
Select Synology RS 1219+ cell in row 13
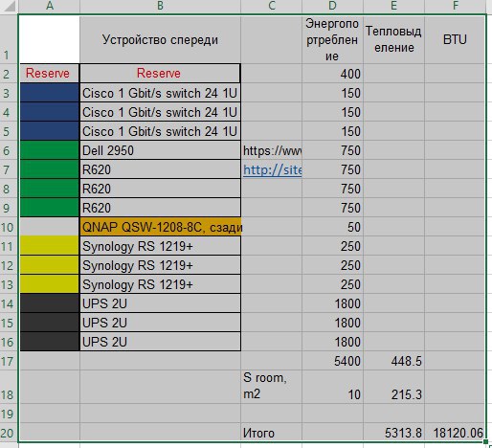point(160,284)
